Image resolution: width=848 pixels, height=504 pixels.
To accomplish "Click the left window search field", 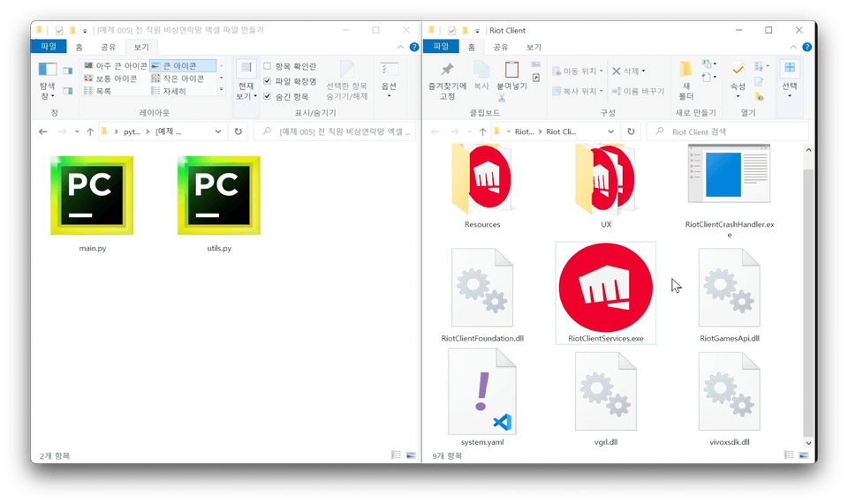I will point(335,132).
